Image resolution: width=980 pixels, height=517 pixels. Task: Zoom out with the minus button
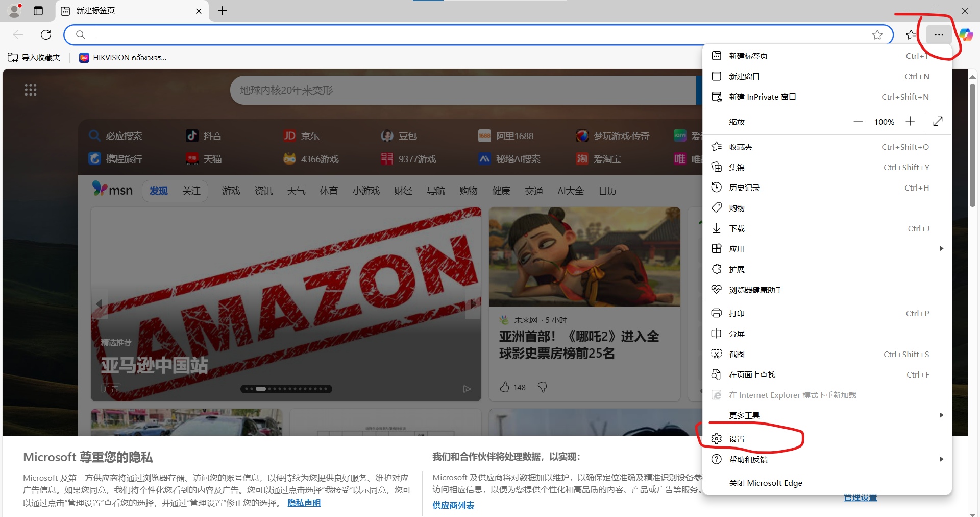coord(858,122)
